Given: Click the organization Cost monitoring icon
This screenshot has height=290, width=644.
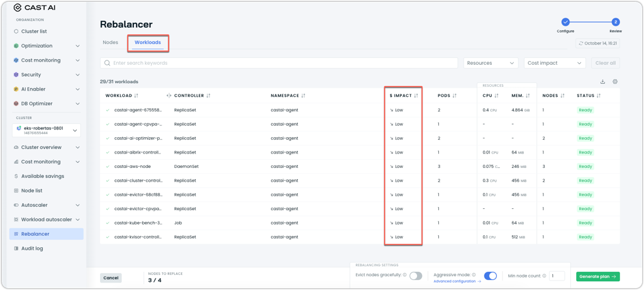Looking at the screenshot, I should (x=16, y=60).
